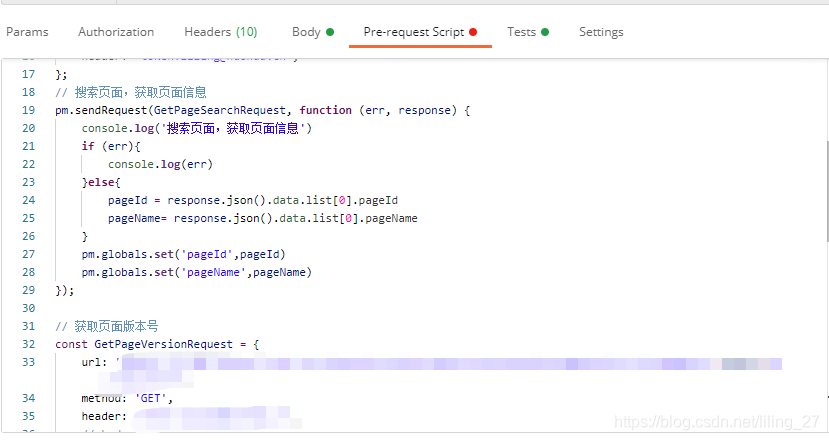The width and height of the screenshot is (829, 440).
Task: Open the Tests tab
Action: (x=528, y=32)
